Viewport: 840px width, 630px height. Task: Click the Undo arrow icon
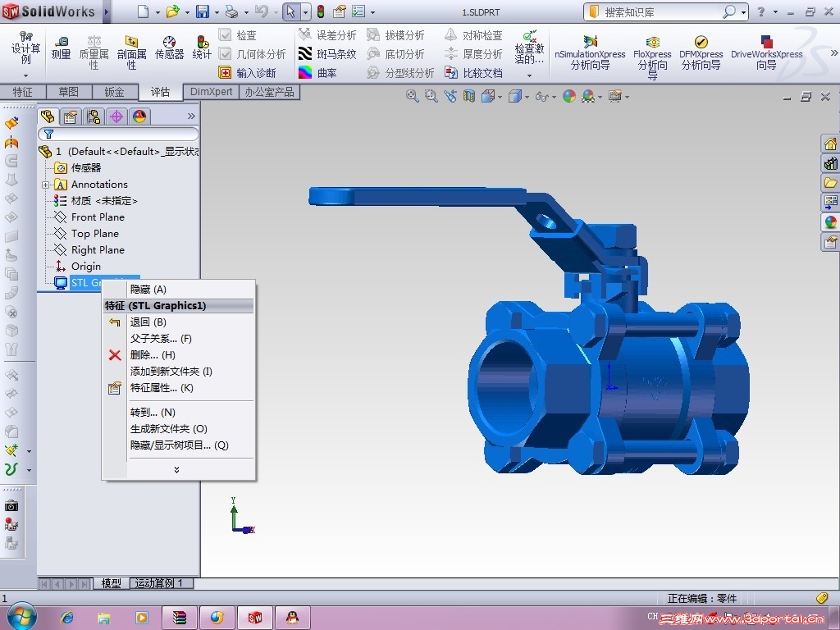(x=262, y=11)
